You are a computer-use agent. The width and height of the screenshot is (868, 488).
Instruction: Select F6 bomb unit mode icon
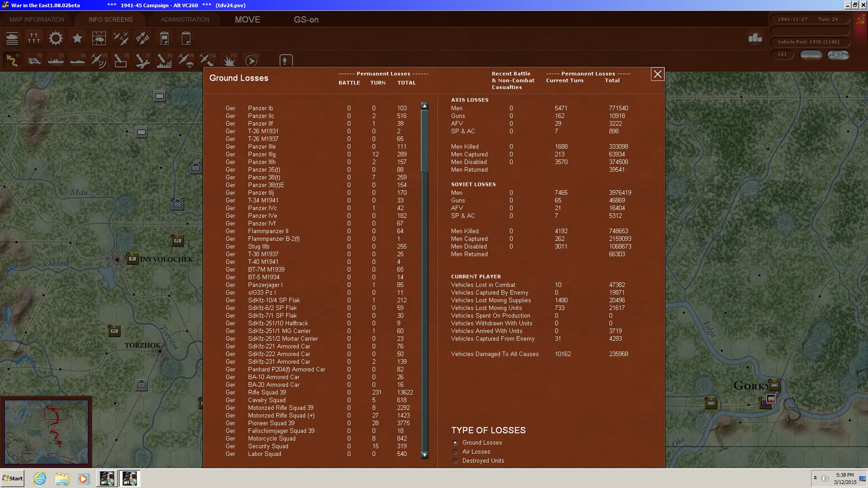[x=121, y=61]
